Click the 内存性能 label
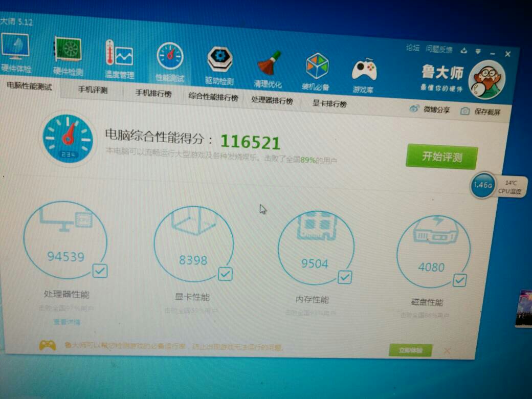This screenshot has height=399, width=532. pyautogui.click(x=312, y=300)
